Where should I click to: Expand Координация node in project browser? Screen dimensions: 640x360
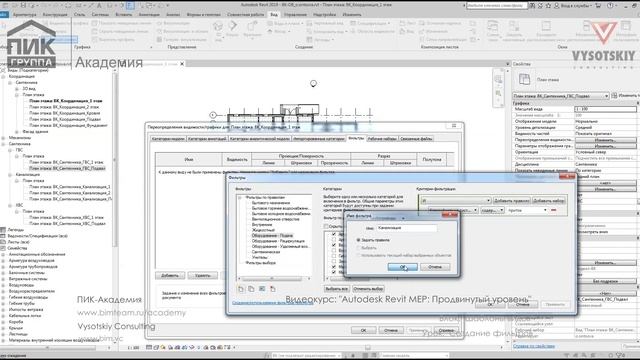pyautogui.click(x=4, y=76)
